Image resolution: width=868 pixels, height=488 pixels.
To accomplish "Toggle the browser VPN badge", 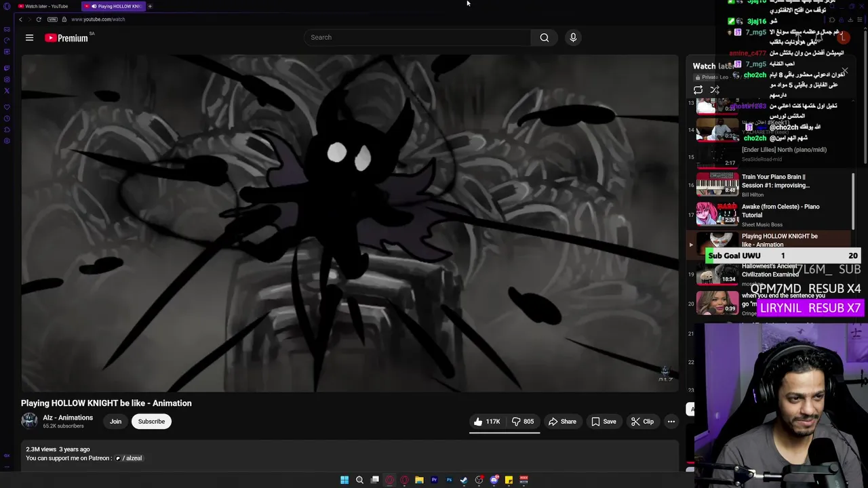I will (x=52, y=19).
